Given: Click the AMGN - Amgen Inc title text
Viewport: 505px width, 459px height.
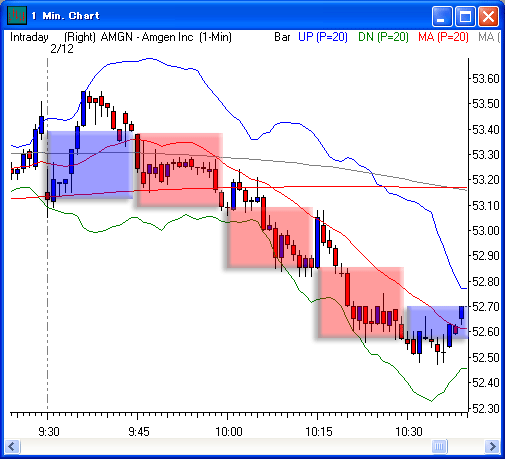Looking at the screenshot, I should tap(147, 37).
